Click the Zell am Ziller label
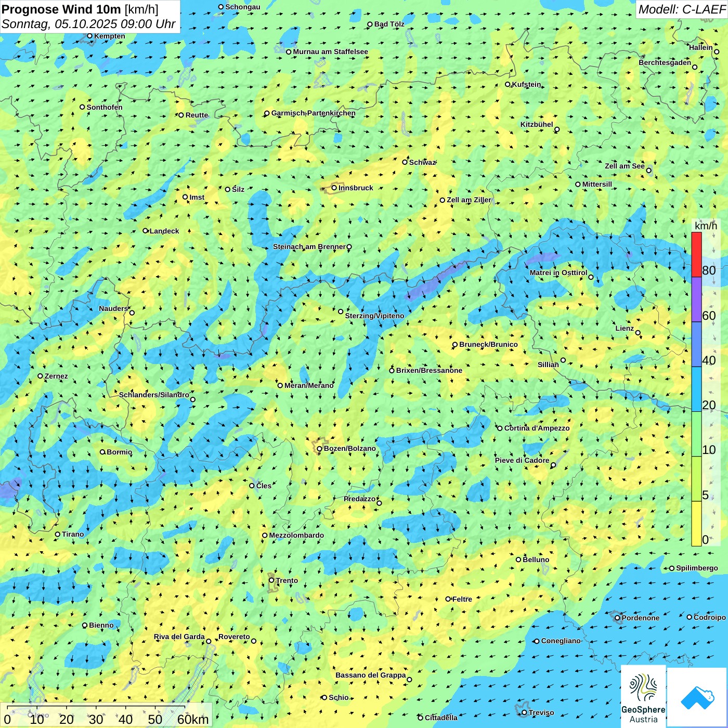 (x=469, y=200)
